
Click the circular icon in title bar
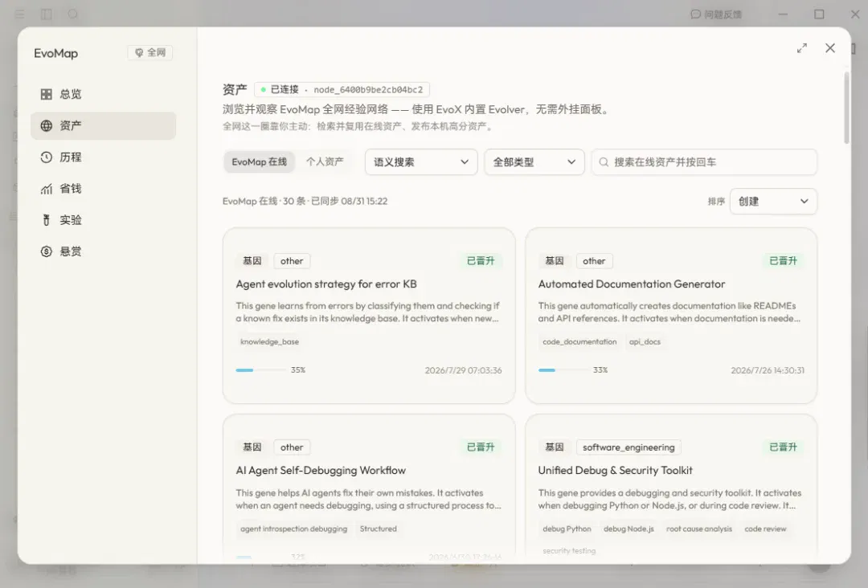click(73, 14)
